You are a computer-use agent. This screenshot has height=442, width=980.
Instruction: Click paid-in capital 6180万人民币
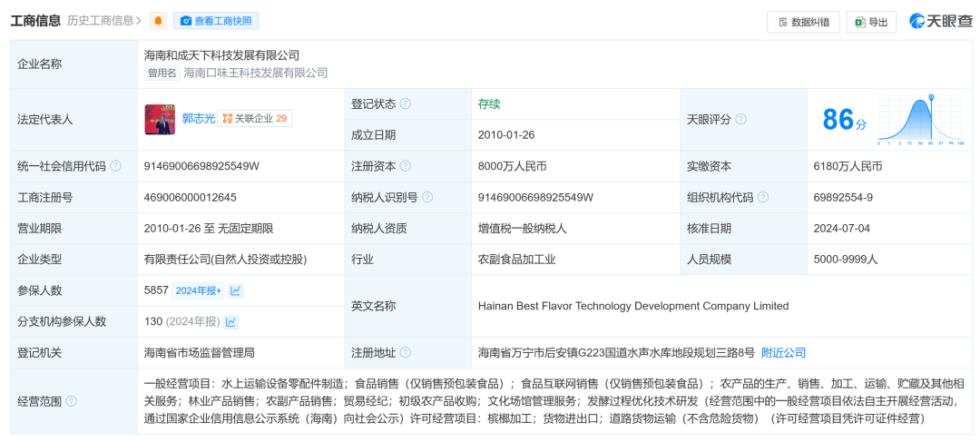point(848,166)
